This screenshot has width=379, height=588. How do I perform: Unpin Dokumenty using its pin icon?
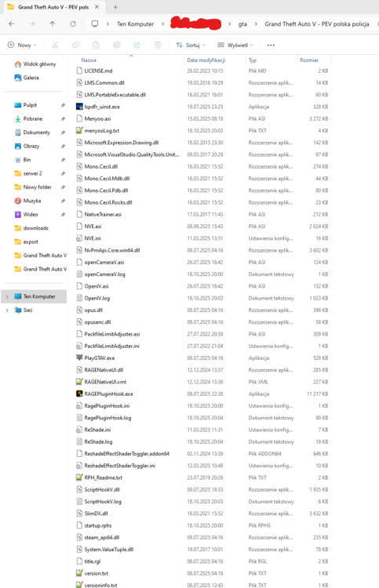coord(63,132)
